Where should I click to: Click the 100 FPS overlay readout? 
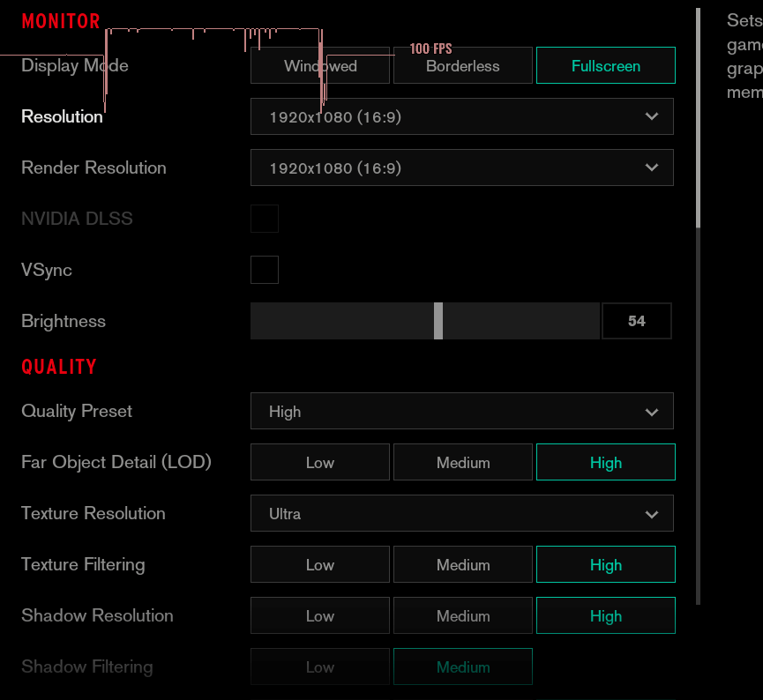point(430,48)
